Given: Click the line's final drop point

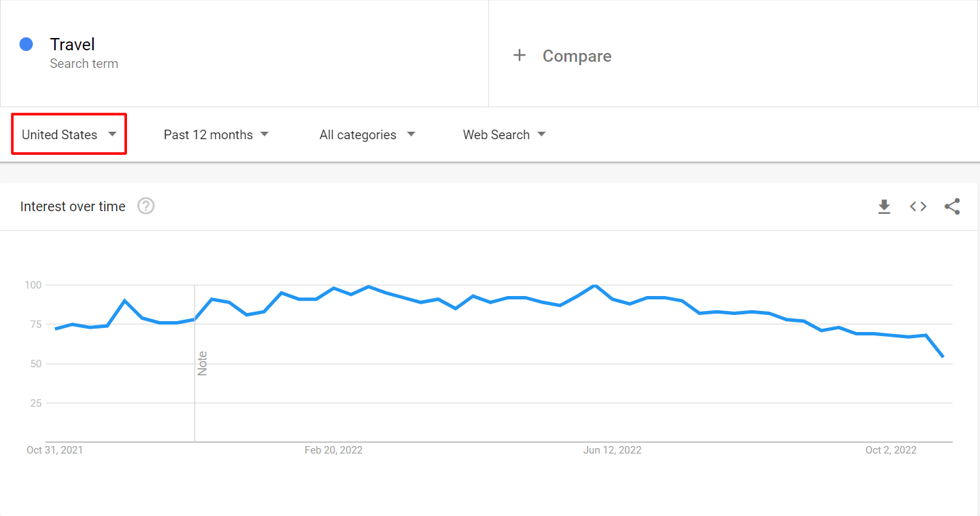Looking at the screenshot, I should 943,356.
